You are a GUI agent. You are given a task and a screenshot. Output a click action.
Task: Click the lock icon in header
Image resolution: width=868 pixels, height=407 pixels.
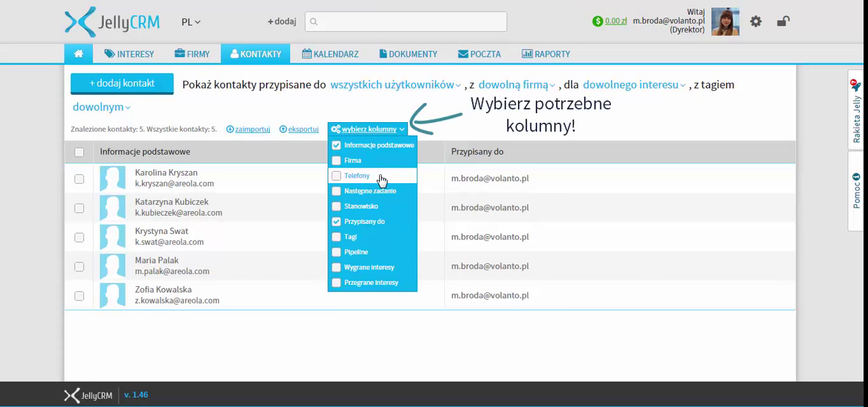point(783,22)
